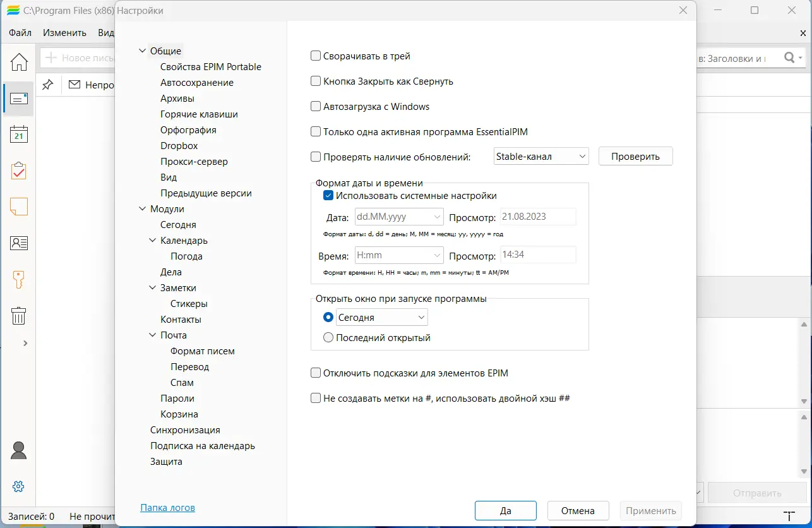Click the time Просмотр field showing 14:34

click(x=538, y=256)
